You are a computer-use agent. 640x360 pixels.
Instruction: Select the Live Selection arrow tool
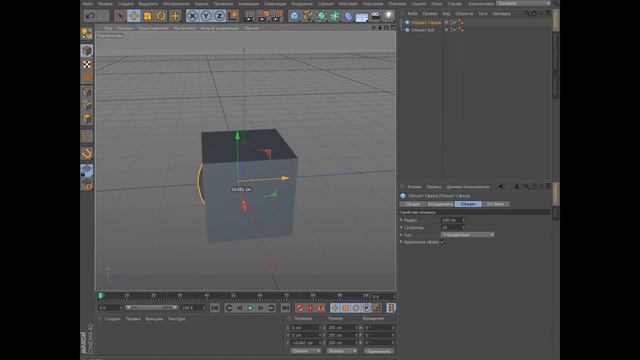tap(120, 16)
